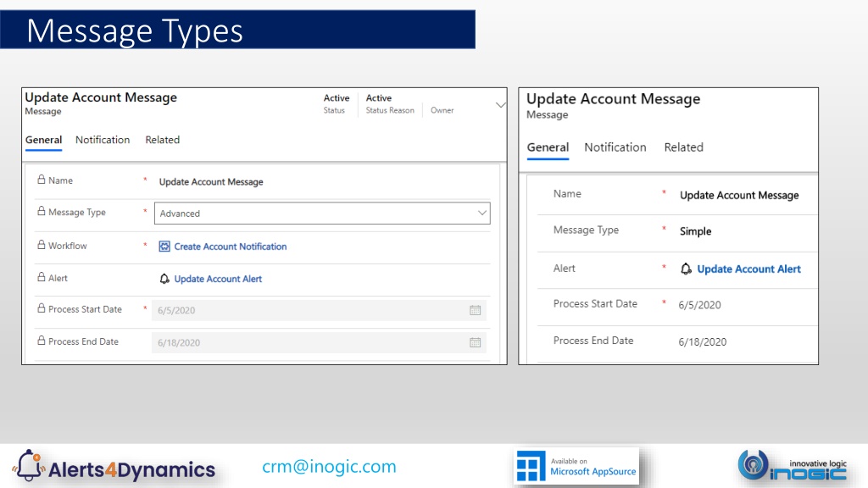The width and height of the screenshot is (868, 488).
Task: Click Active Status in header
Action: tap(336, 103)
